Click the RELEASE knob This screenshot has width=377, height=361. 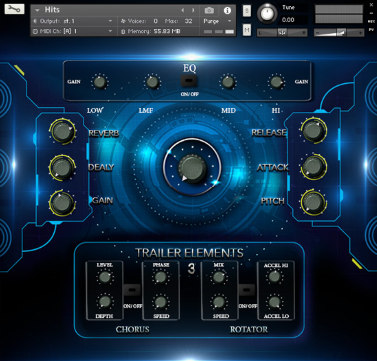point(314,130)
